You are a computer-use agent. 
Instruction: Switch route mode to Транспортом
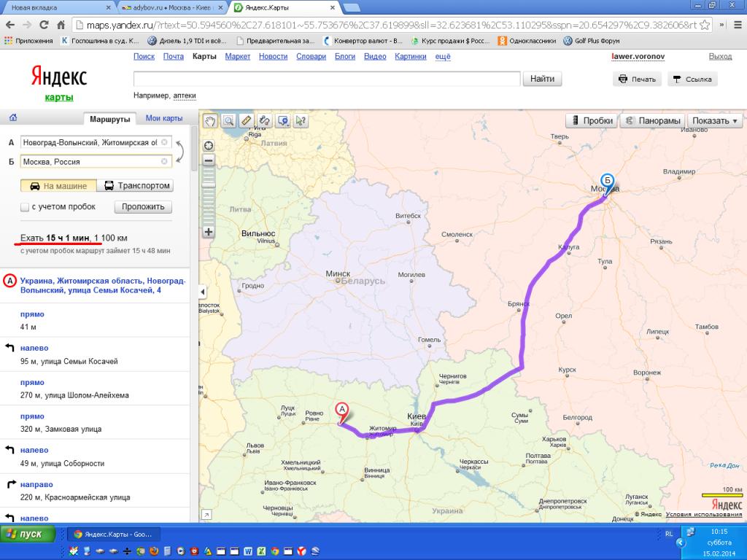136,186
